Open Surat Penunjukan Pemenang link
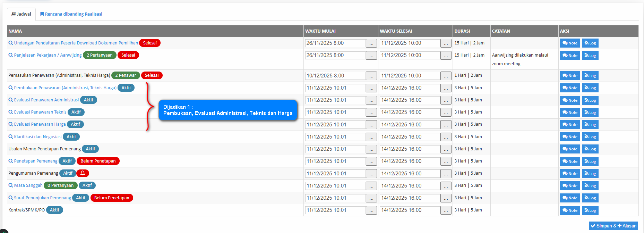 pos(42,198)
